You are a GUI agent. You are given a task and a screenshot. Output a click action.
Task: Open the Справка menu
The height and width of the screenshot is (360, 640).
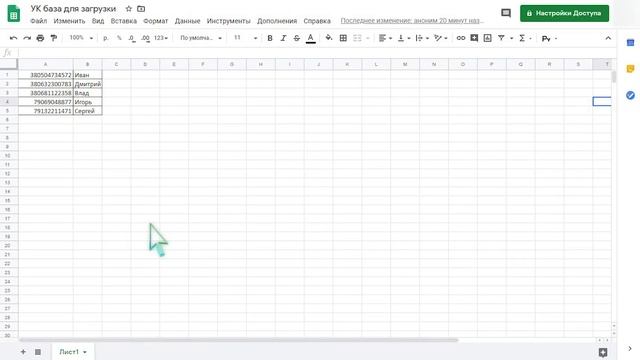pos(317,21)
